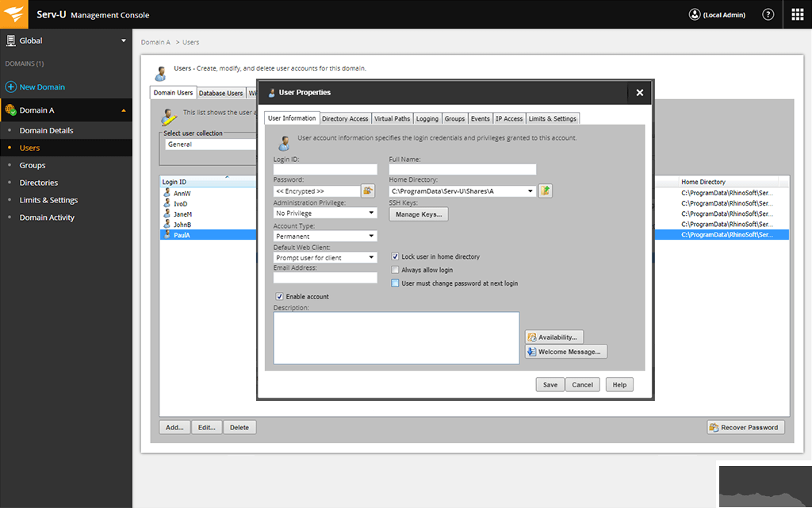Image resolution: width=812 pixels, height=508 pixels.
Task: Switch to the Limits & Settings tab
Action: coord(553,119)
